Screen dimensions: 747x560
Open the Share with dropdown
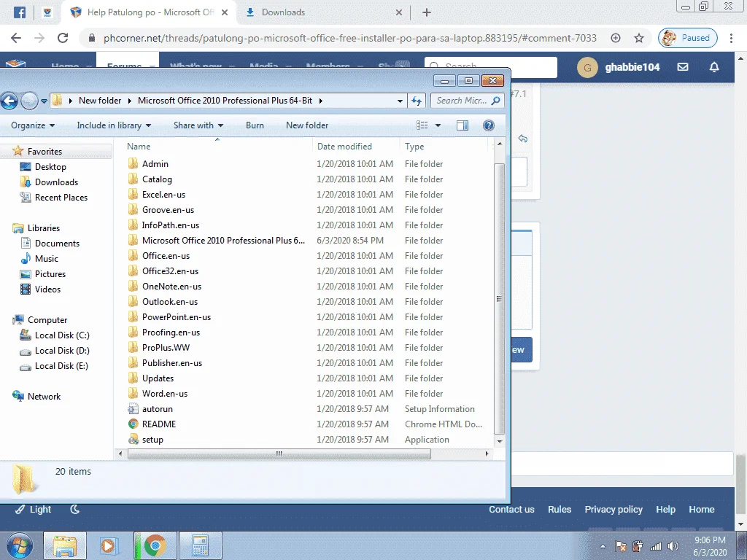coord(198,125)
